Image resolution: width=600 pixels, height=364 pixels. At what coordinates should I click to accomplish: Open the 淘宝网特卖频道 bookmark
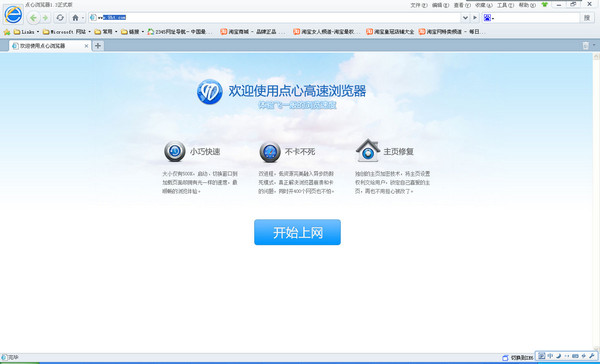tap(452, 32)
